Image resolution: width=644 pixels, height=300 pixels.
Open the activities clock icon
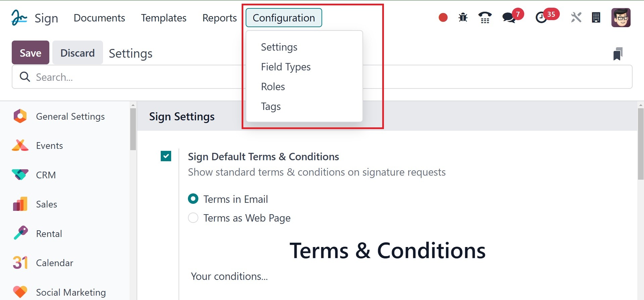(541, 17)
